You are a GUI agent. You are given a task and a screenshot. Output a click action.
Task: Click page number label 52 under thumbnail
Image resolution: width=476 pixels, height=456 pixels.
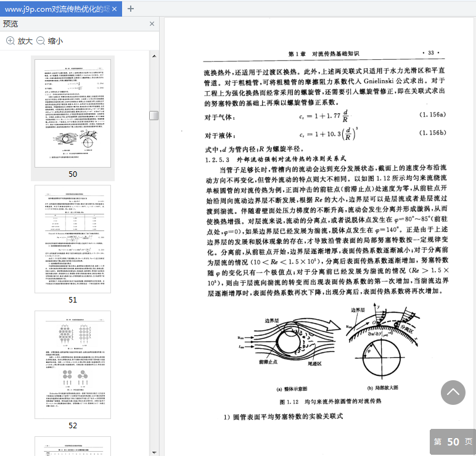73,425
